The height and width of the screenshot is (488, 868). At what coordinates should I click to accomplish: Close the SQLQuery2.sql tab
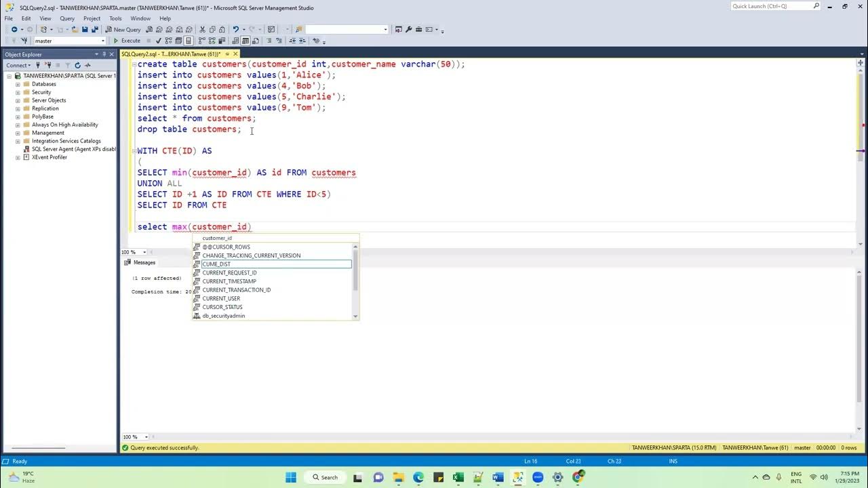click(x=235, y=54)
